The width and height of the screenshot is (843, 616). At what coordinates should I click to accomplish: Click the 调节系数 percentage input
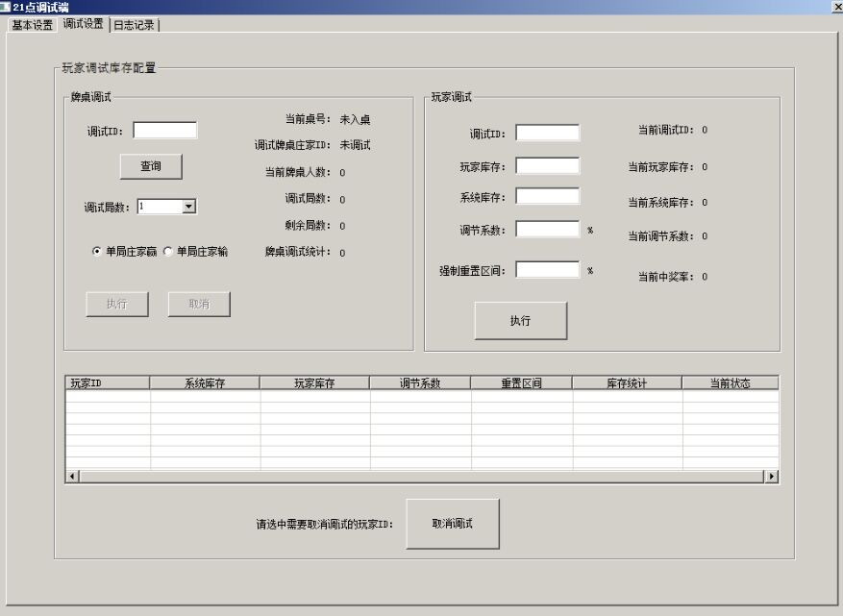[547, 230]
